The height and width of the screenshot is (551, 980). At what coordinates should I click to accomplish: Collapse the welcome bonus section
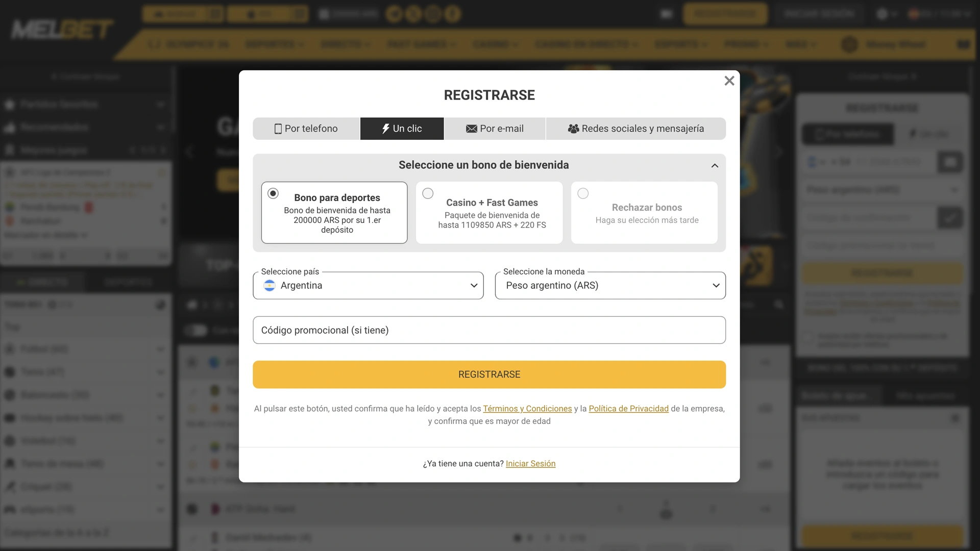[715, 165]
